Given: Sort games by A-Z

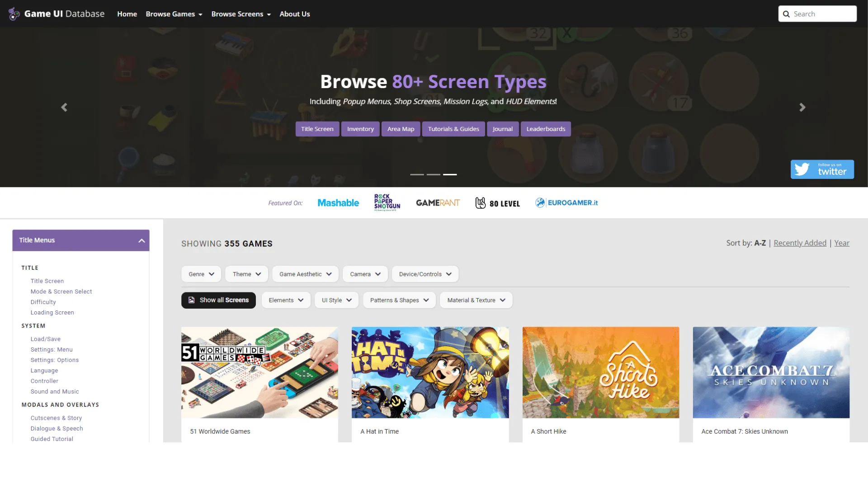Looking at the screenshot, I should [x=760, y=243].
